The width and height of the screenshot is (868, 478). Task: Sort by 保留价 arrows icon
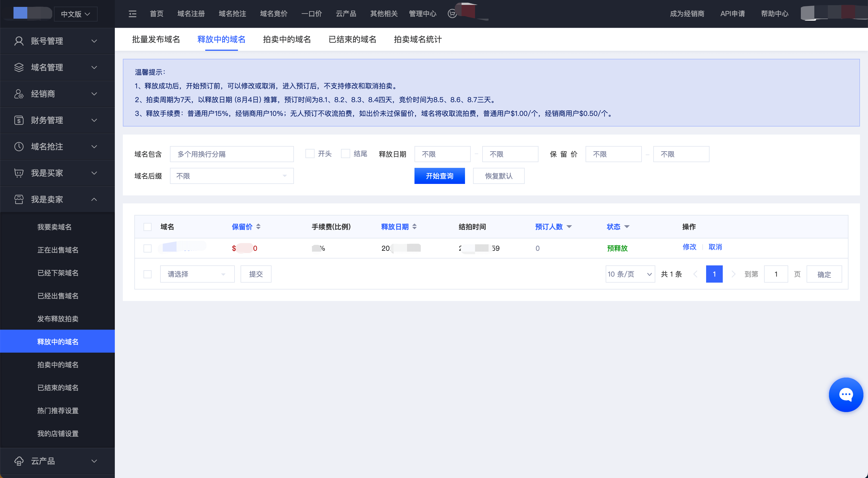(x=258, y=227)
